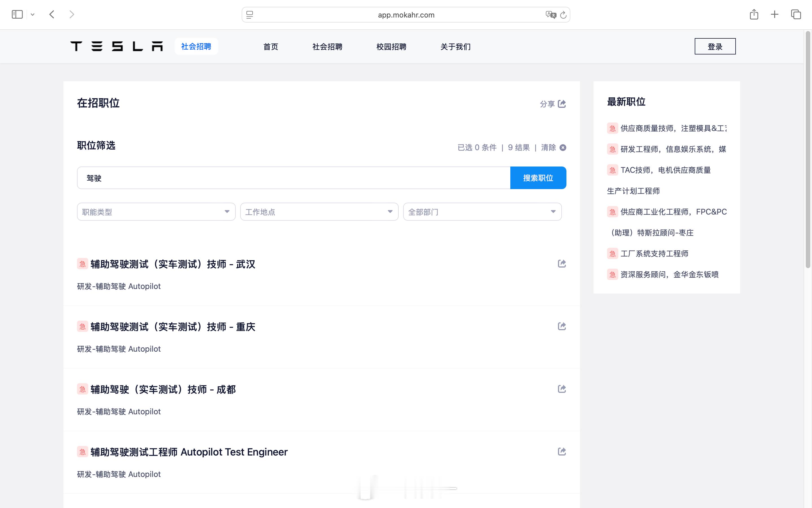
Task: Open latest job 供应商质量技师，注塑模具
Action: (673, 128)
